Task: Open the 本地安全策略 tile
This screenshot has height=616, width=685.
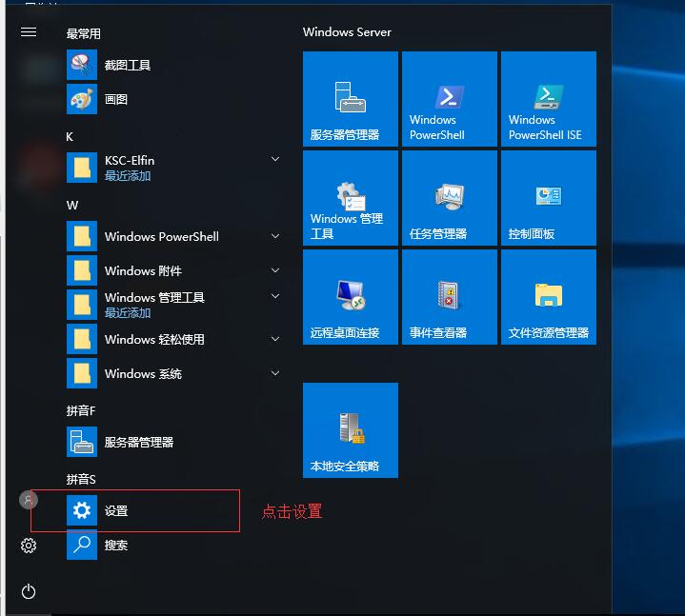Action: (351, 430)
